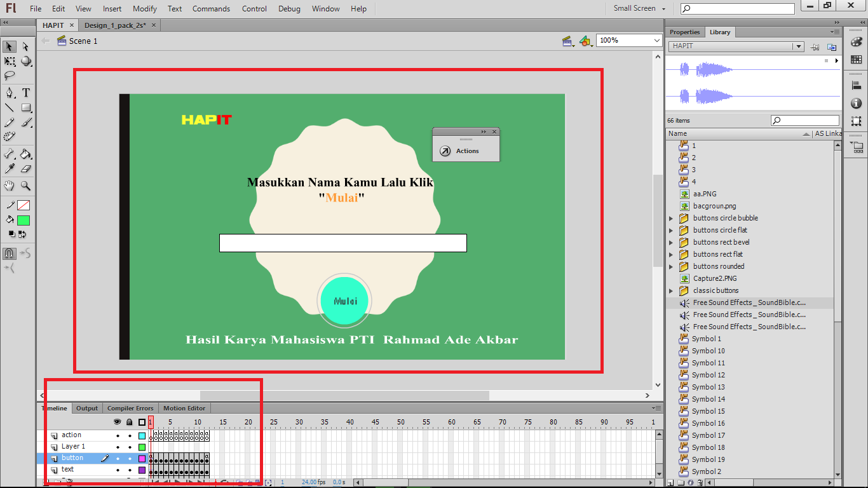Toggle outline square of Layer 1

pos(142,447)
